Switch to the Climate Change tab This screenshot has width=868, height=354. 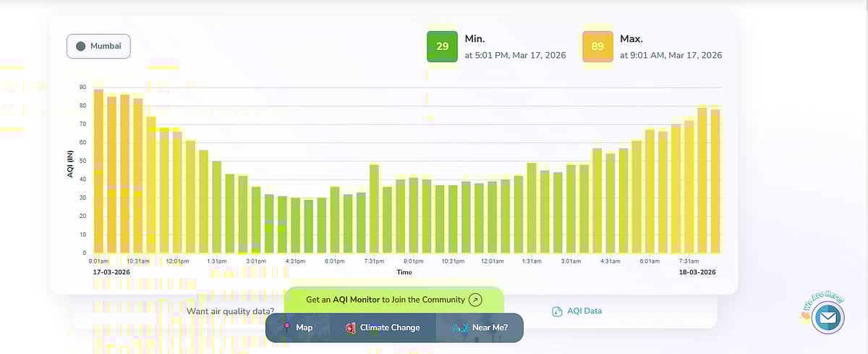390,328
